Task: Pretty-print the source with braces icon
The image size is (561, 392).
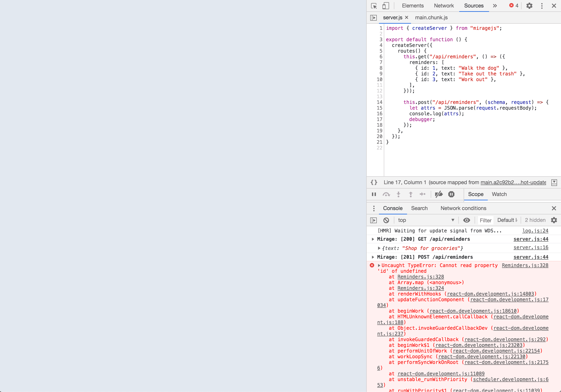Action: pos(374,182)
